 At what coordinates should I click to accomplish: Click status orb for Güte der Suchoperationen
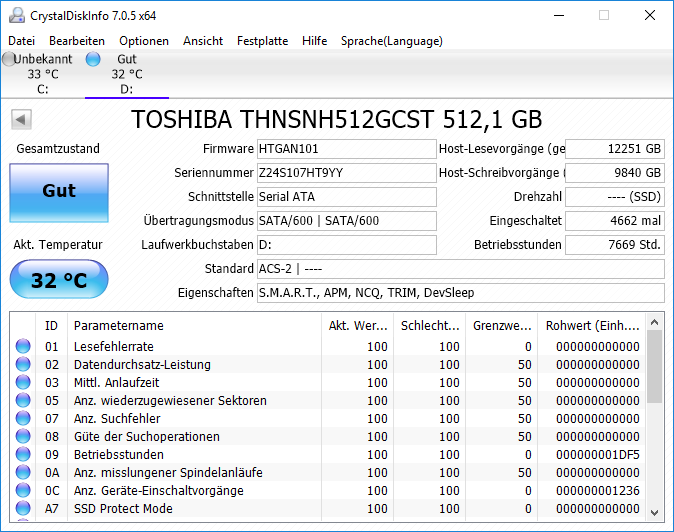pos(23,436)
